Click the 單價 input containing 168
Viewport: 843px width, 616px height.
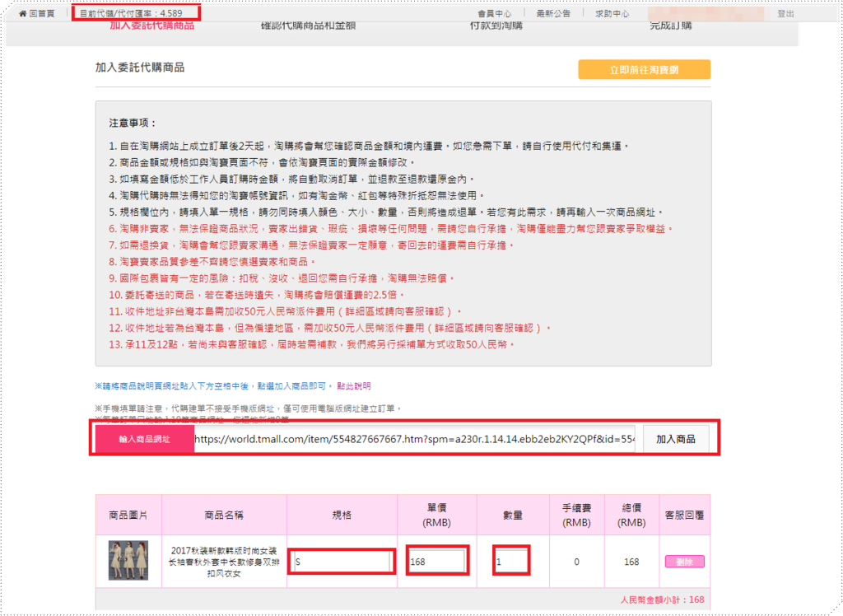(x=436, y=562)
